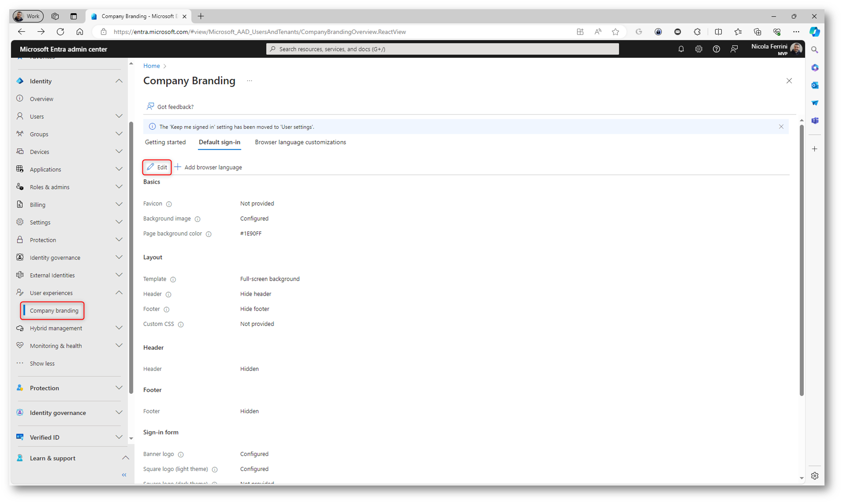Screen dimensions: 843x504
Task: Click the browser refresh icon
Action: 60,32
